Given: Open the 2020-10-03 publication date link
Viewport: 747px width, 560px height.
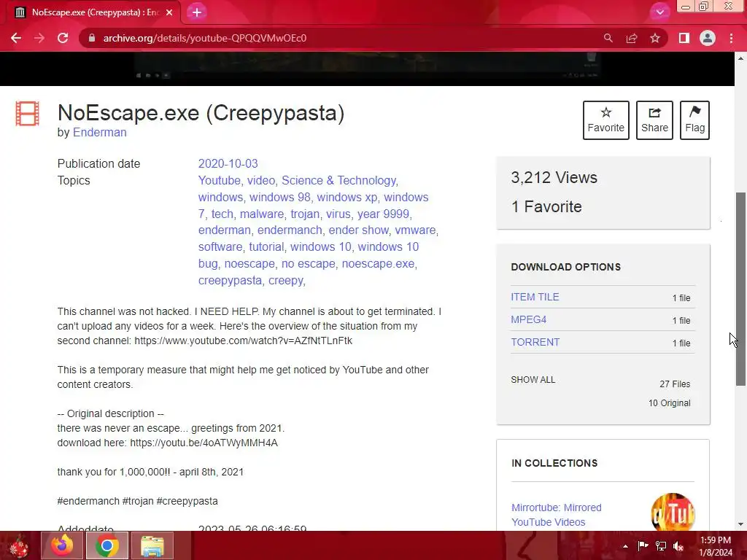Looking at the screenshot, I should [228, 164].
